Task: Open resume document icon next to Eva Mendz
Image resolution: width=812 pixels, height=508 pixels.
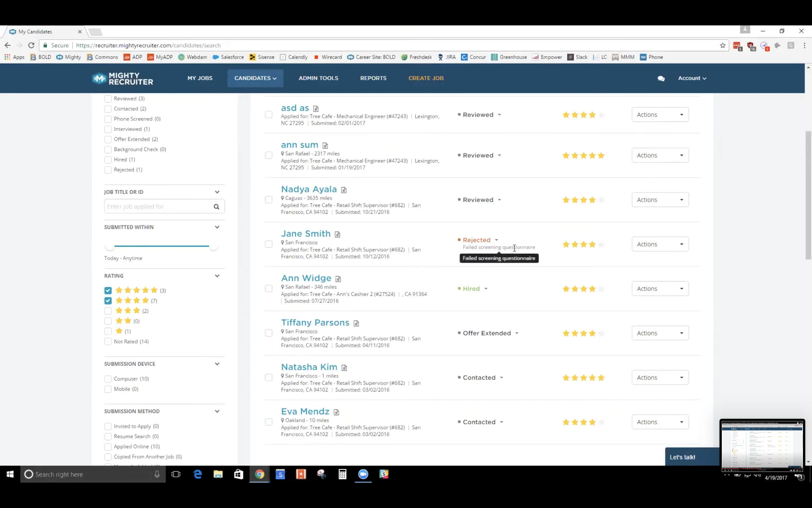Action: pos(336,412)
